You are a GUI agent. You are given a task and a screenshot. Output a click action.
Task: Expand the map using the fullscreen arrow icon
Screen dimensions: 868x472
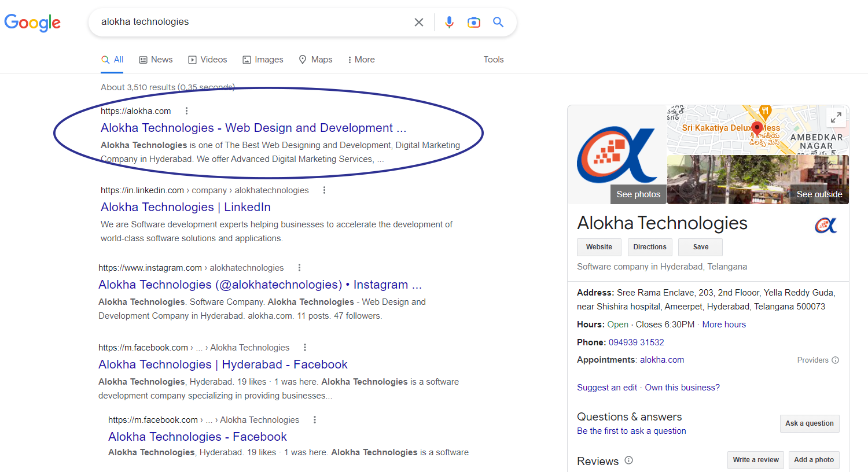(x=836, y=117)
